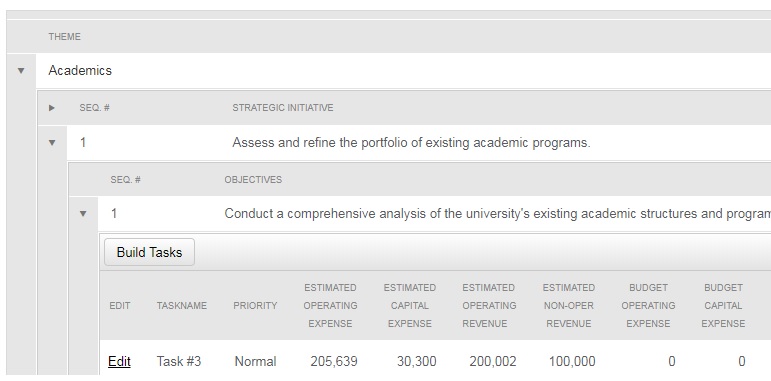
Task: Select the Academics theme text
Action: pyautogui.click(x=80, y=71)
